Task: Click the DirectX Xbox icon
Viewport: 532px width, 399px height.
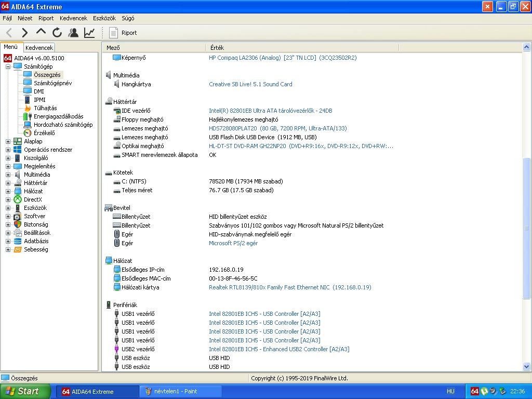Action: click(x=18, y=199)
